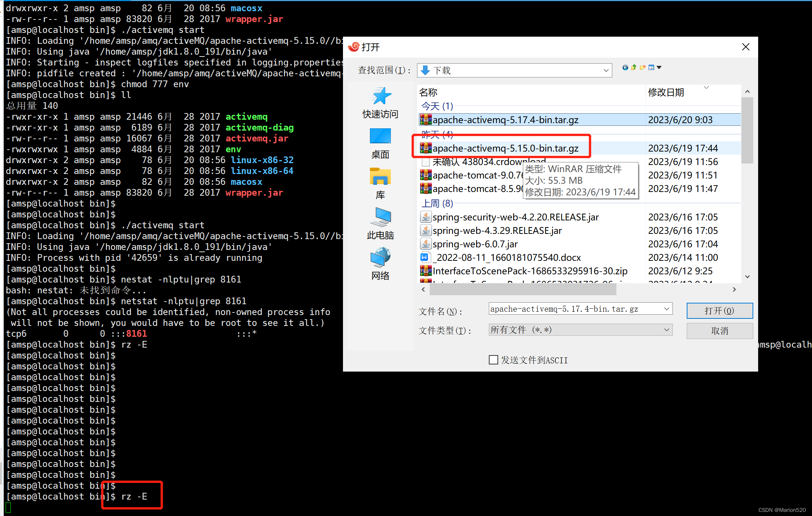Click the back navigation arrow icon
The width and height of the screenshot is (812, 516).
pyautogui.click(x=625, y=68)
